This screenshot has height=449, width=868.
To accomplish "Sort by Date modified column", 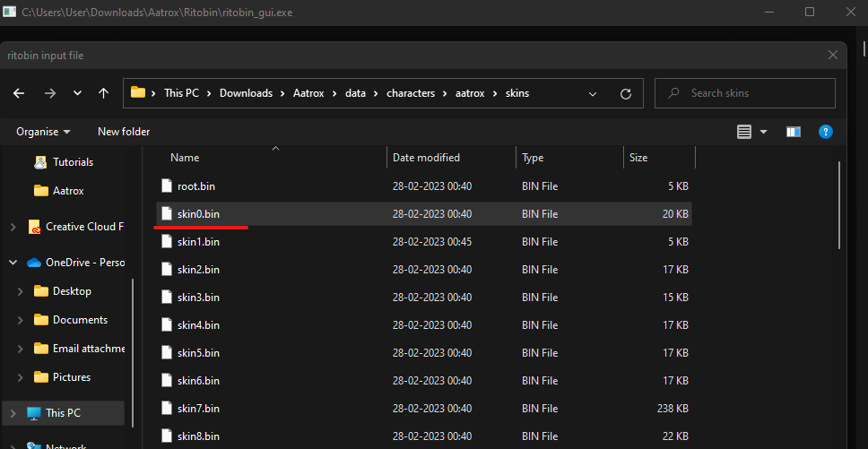I will click(426, 158).
